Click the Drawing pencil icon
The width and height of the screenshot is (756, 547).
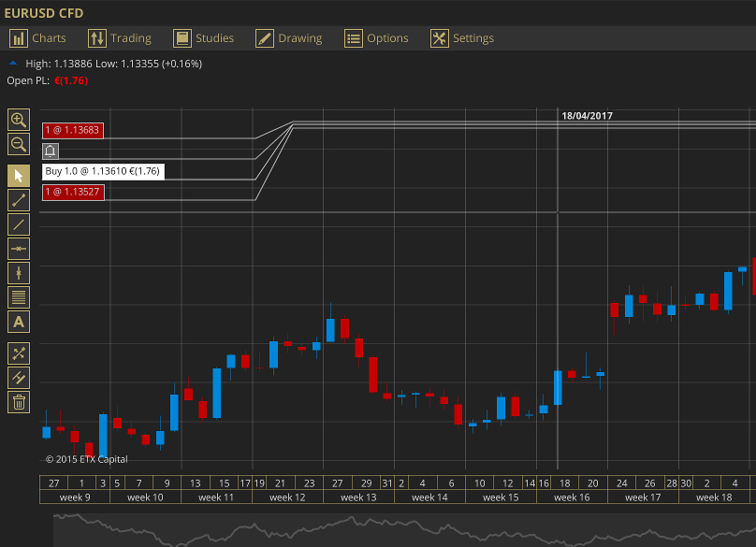pyautogui.click(x=264, y=38)
